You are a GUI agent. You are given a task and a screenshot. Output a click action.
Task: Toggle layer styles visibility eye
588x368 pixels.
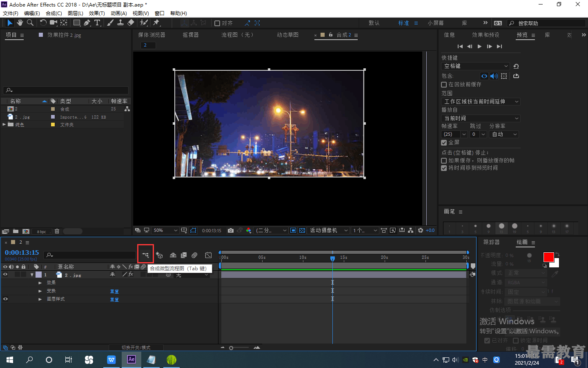[x=5, y=299]
